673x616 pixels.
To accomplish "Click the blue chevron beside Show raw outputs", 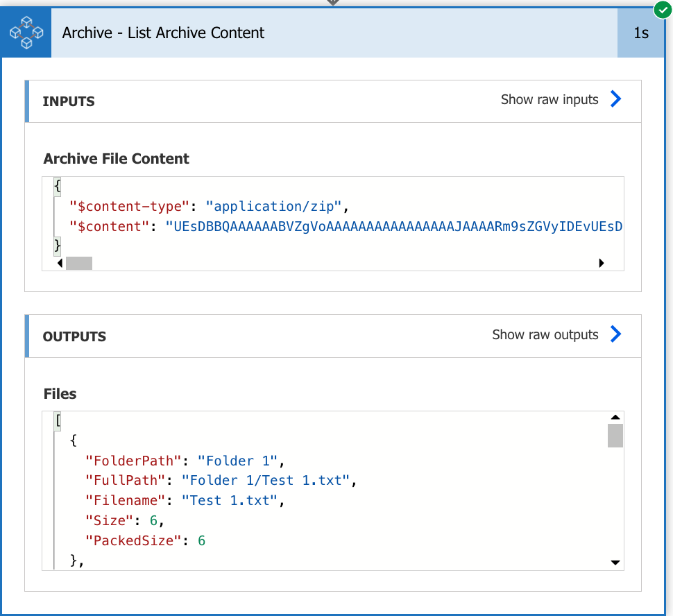I will [616, 334].
